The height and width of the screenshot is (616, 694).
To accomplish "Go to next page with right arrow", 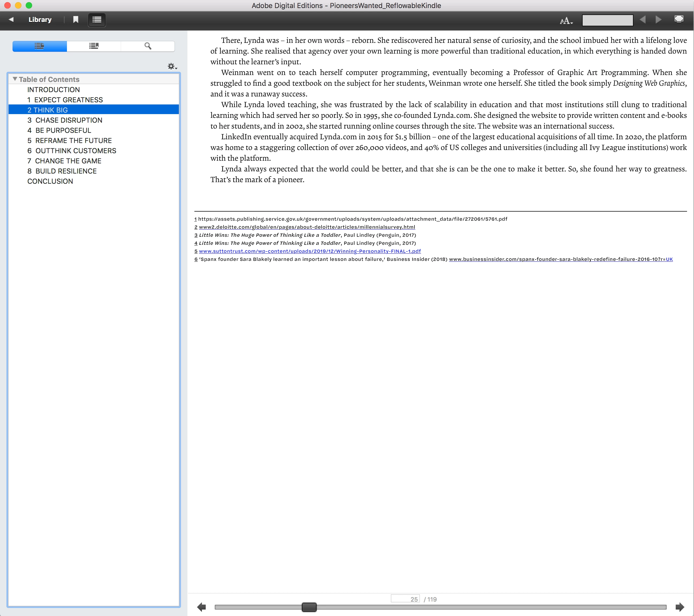I will click(x=680, y=607).
